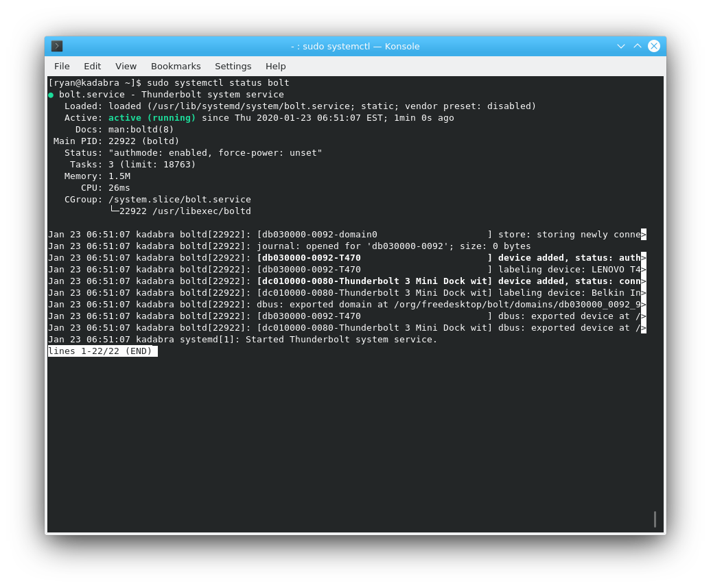Viewport: 711px width, 588px height.
Task: Click the 'sudo systemctl status bolt' command line
Action: click(x=218, y=83)
